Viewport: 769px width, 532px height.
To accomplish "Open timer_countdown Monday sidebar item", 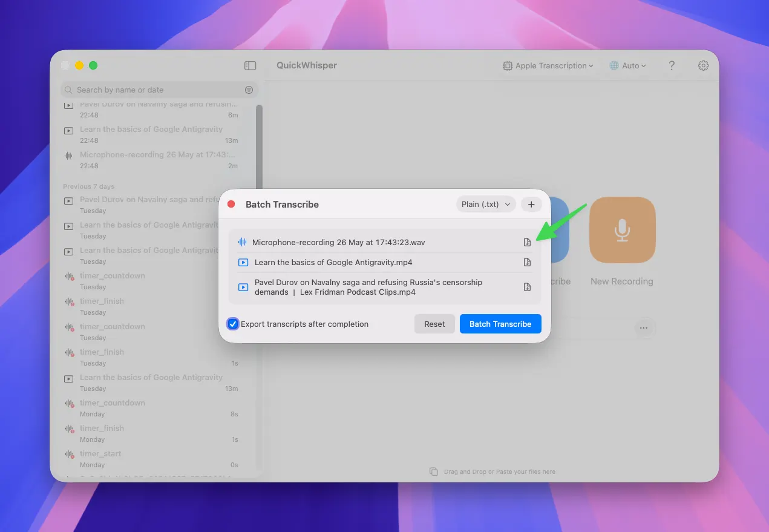I will pyautogui.click(x=151, y=408).
